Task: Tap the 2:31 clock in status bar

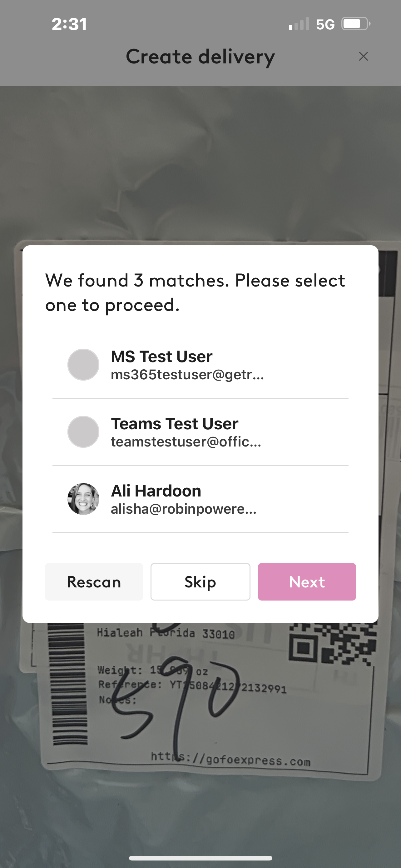Action: point(69,24)
